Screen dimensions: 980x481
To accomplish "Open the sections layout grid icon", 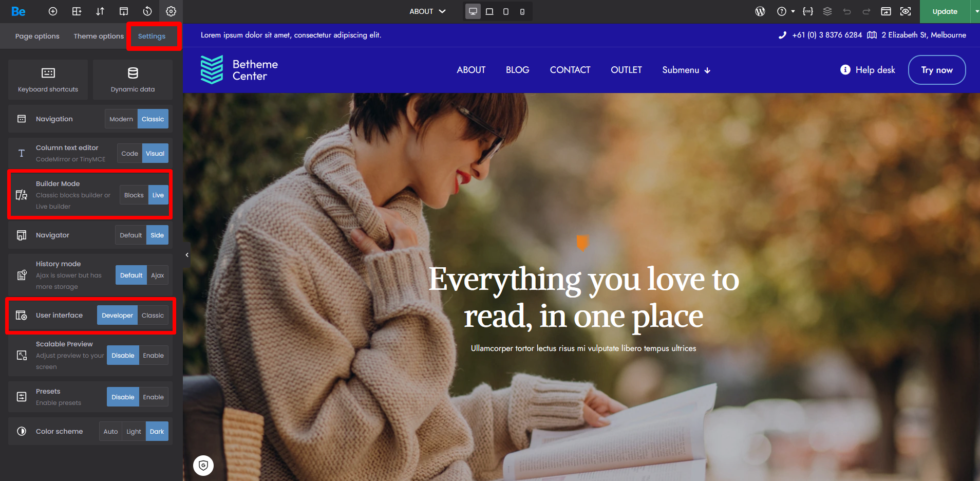I will (77, 11).
